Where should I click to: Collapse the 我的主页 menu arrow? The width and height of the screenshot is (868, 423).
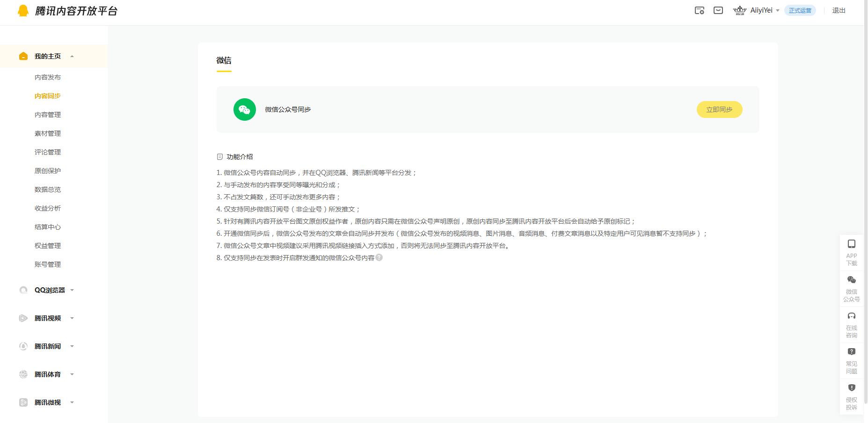(72, 56)
